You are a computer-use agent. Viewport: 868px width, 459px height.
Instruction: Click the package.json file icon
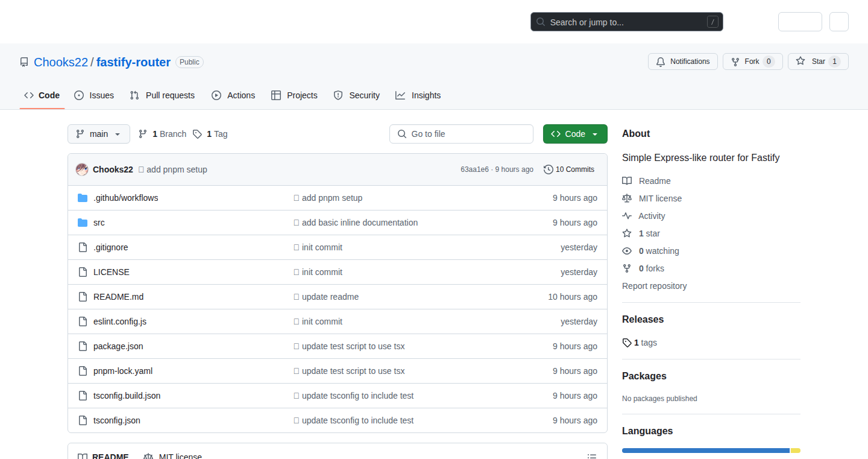tap(83, 346)
